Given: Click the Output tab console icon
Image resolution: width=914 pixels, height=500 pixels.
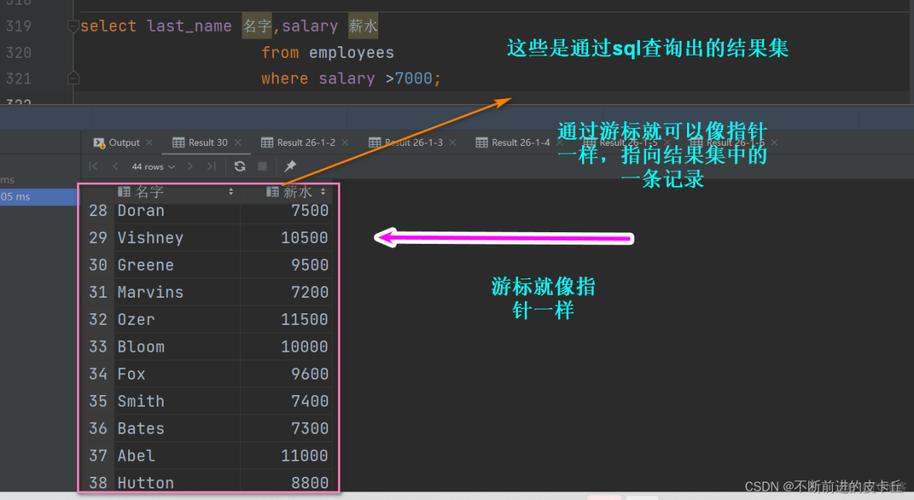Looking at the screenshot, I should [x=99, y=142].
